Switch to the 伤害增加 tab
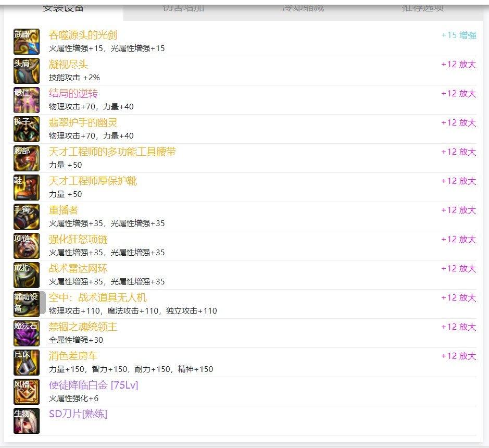The image size is (489, 448). click(x=183, y=8)
